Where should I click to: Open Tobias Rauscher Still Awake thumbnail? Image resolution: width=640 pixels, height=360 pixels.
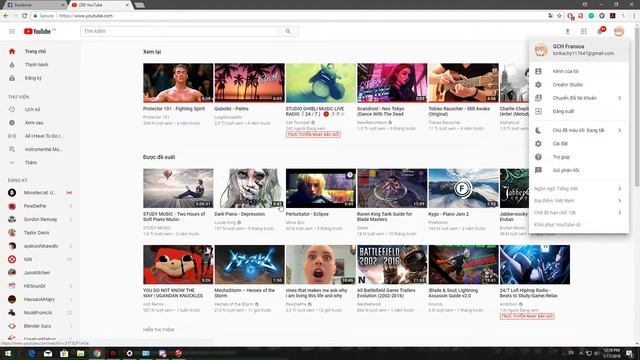pyautogui.click(x=463, y=83)
